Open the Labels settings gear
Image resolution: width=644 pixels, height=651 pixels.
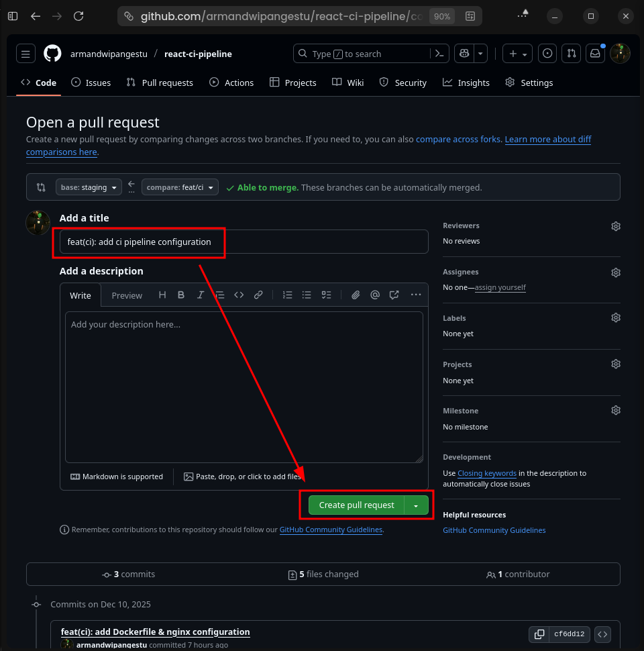coord(616,318)
